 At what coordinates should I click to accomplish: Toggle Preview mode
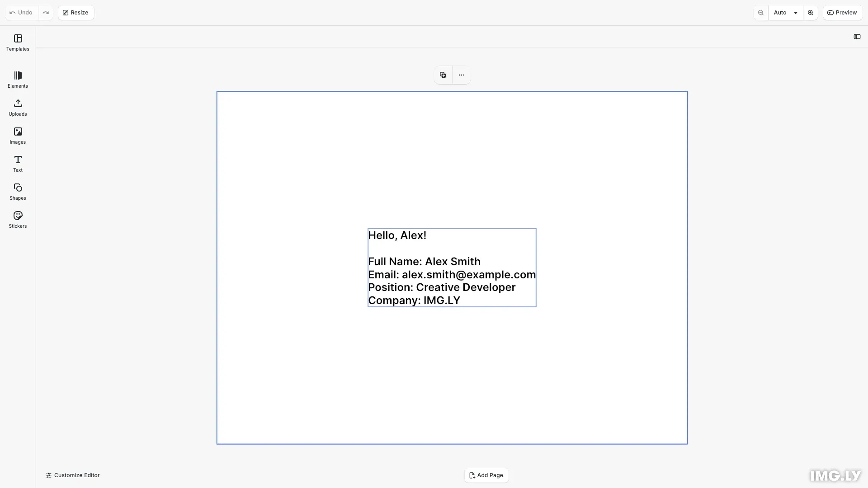click(x=842, y=12)
